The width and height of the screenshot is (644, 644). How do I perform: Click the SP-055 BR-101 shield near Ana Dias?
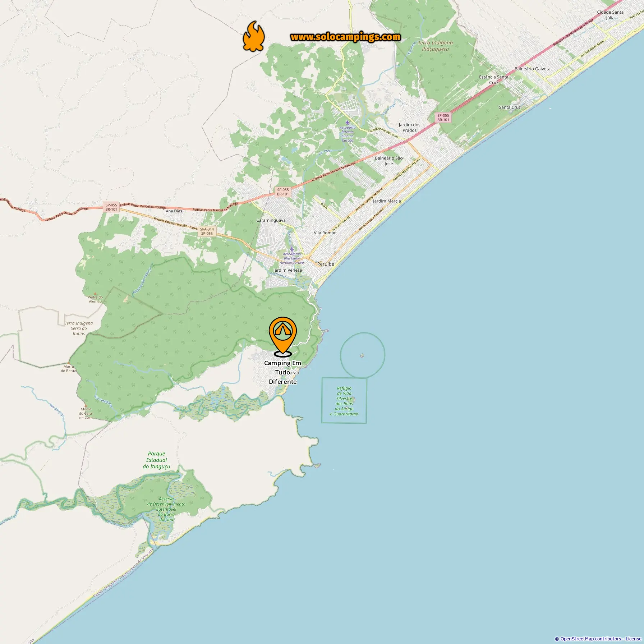coord(111,207)
